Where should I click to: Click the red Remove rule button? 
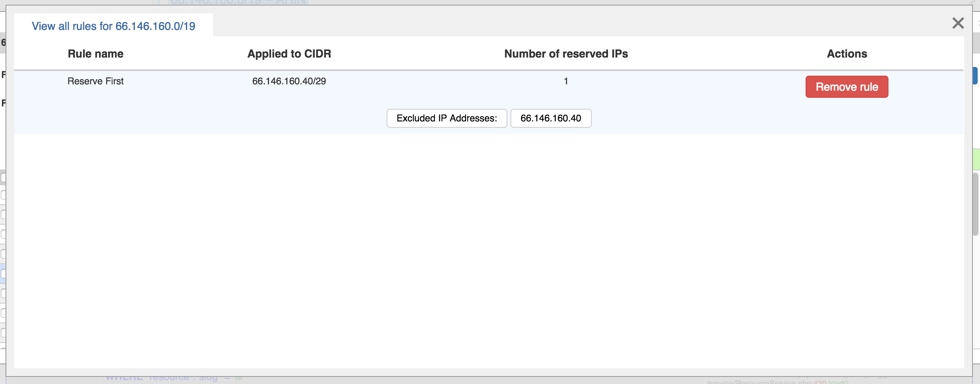(847, 87)
